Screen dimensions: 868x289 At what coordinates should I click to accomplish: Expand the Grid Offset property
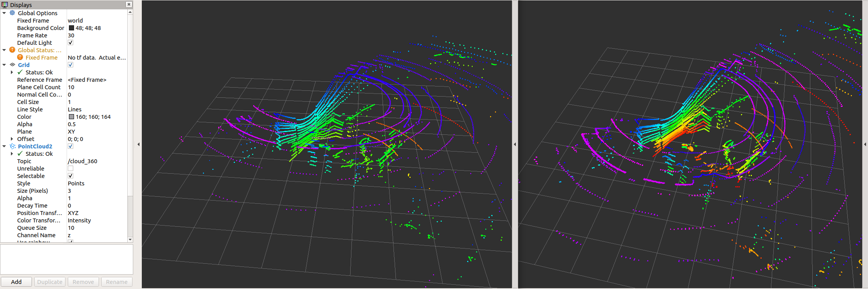pyautogui.click(x=12, y=139)
